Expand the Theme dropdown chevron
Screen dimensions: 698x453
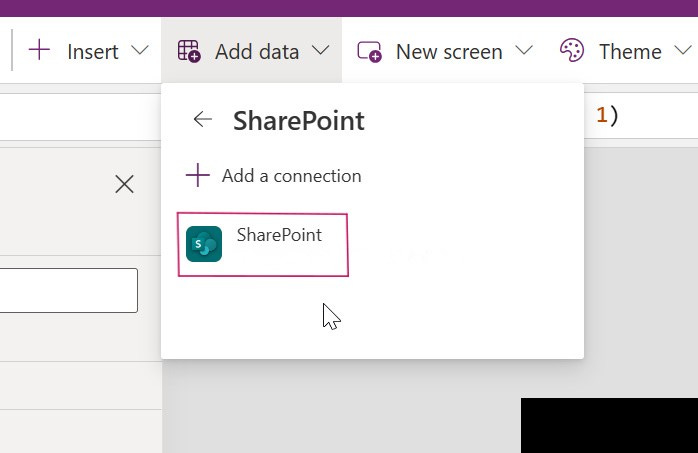tap(683, 50)
